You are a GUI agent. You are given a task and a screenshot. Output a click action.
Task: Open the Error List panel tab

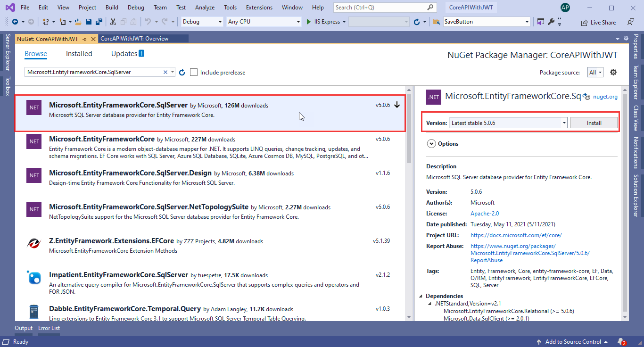click(49, 328)
